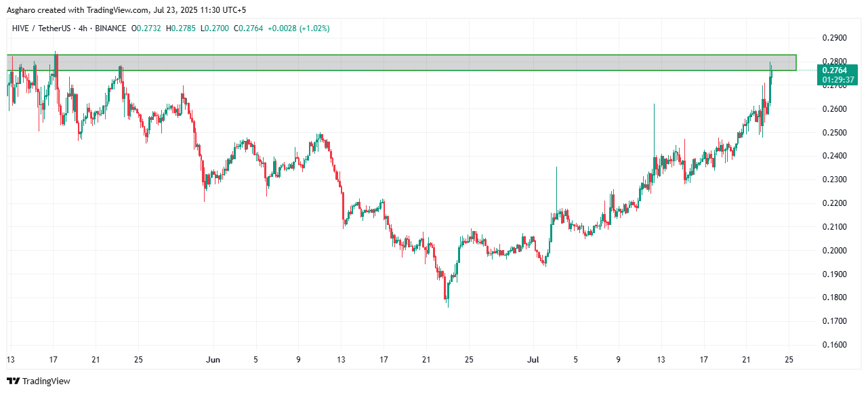Click the 0.2900 price axis label

click(835, 38)
